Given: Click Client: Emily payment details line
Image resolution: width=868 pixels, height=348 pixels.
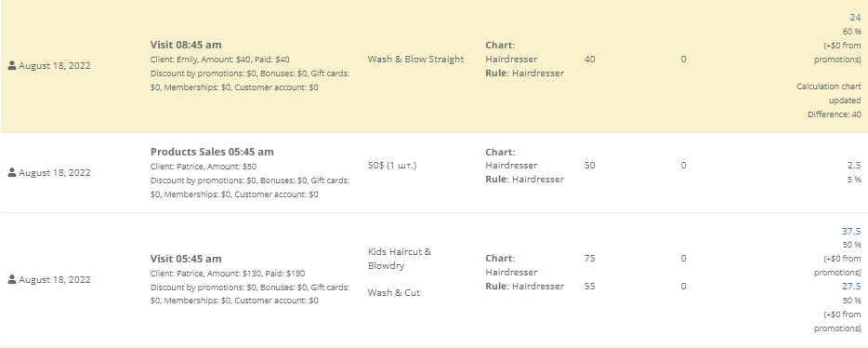Looking at the screenshot, I should coord(219,60).
